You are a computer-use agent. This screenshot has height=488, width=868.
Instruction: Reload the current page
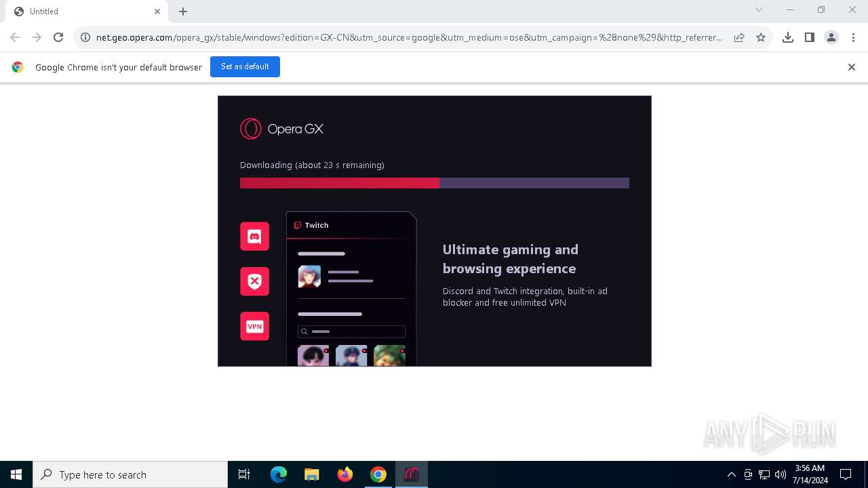[x=58, y=37]
